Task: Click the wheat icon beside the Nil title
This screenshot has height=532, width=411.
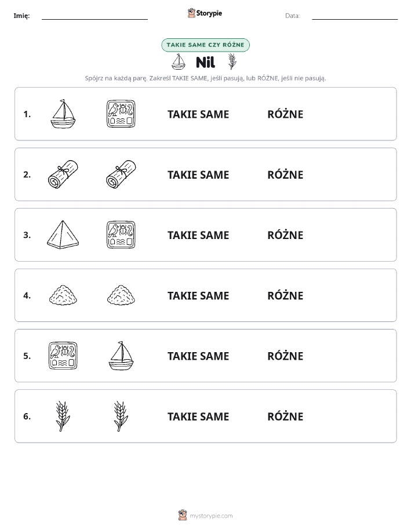Action: pos(232,61)
